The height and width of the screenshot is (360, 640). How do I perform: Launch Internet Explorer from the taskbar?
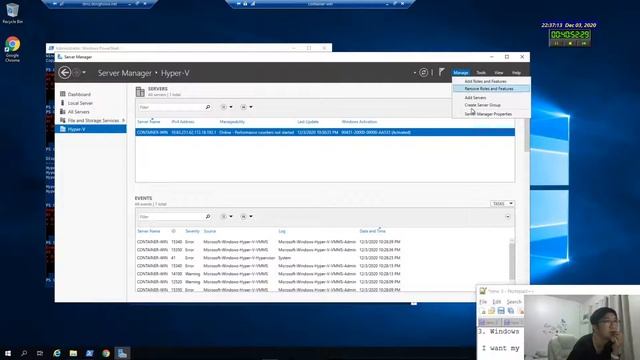57,353
